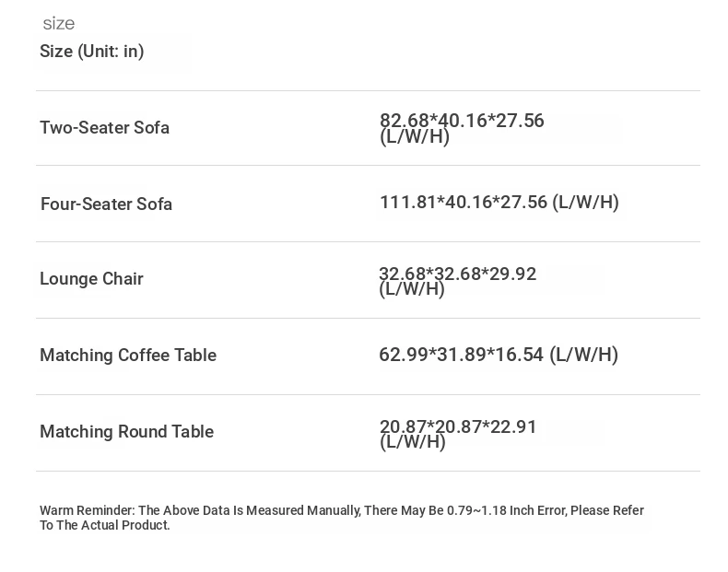Select the 32.68*32.68*29.92 dimension value

pyautogui.click(x=457, y=274)
